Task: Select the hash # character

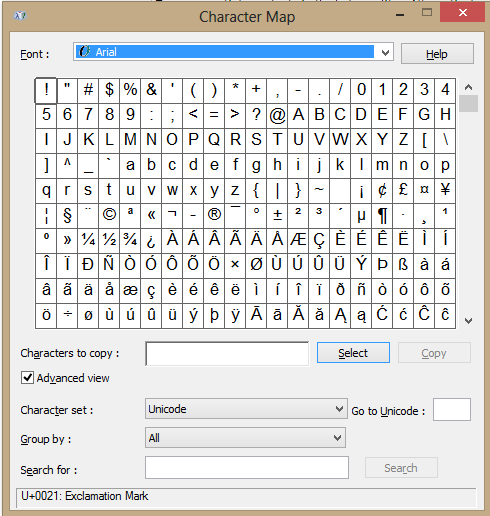Action: [88, 90]
